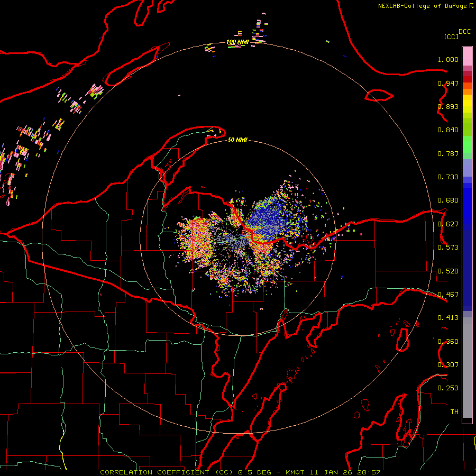Select the 0.787 scale value

(x=448, y=153)
